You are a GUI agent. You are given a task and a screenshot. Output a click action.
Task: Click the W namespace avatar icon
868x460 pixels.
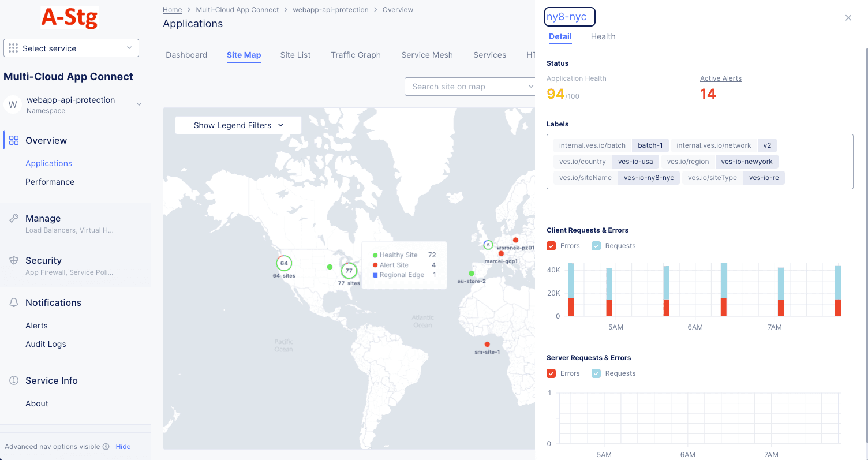(x=12, y=104)
